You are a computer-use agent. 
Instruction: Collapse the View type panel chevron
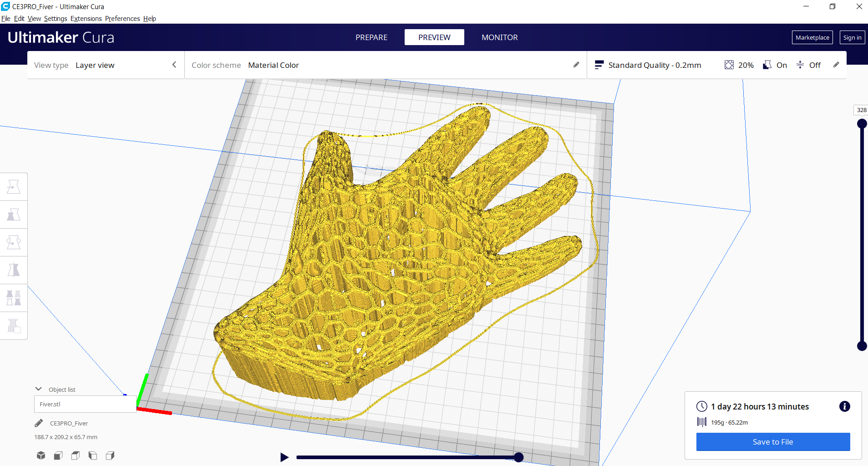click(x=174, y=65)
